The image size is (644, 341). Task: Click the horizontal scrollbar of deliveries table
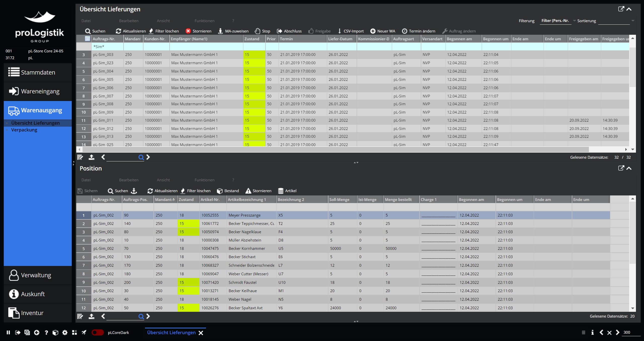335,149
